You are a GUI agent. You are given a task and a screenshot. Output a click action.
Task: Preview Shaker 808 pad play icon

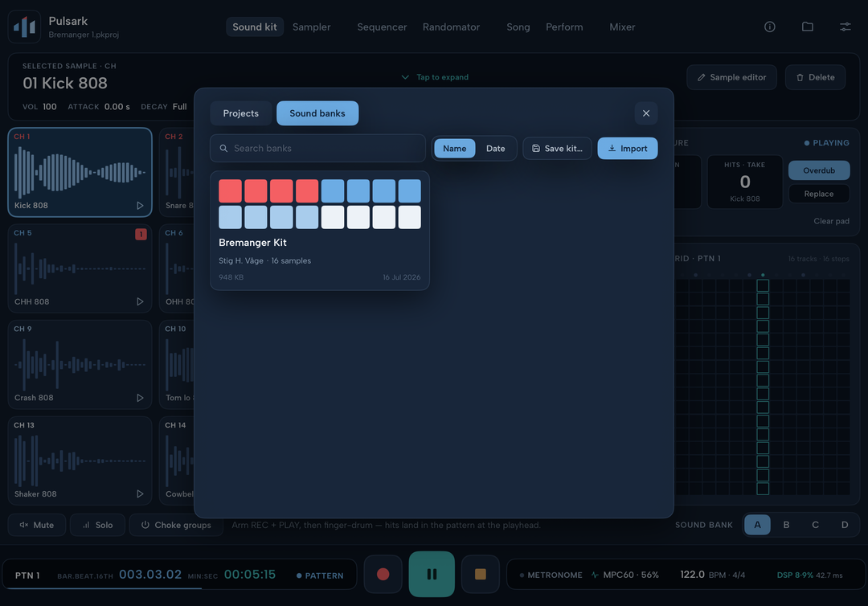point(140,493)
